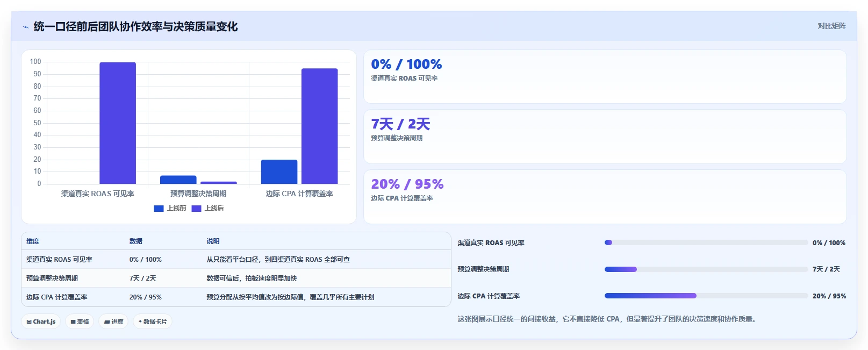Click the 上线前 bar for 边际 CPA 计算覆盖率
The height and width of the screenshot is (350, 868).
[x=279, y=172]
